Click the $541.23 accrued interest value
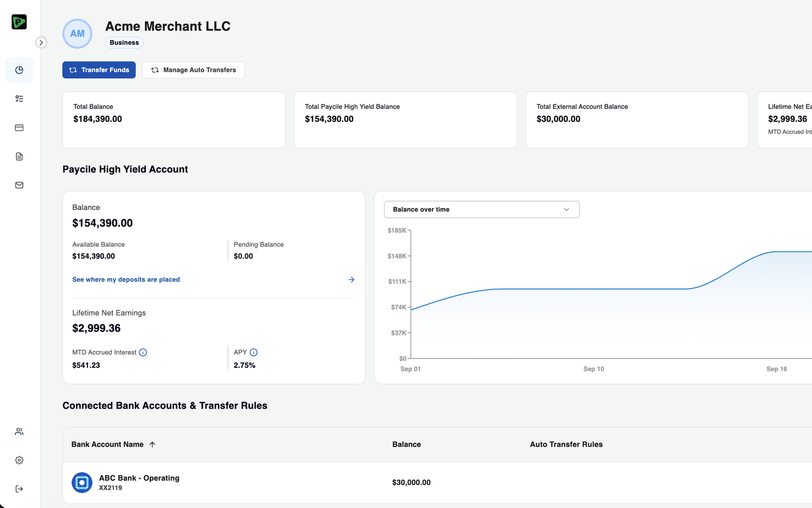 86,365
